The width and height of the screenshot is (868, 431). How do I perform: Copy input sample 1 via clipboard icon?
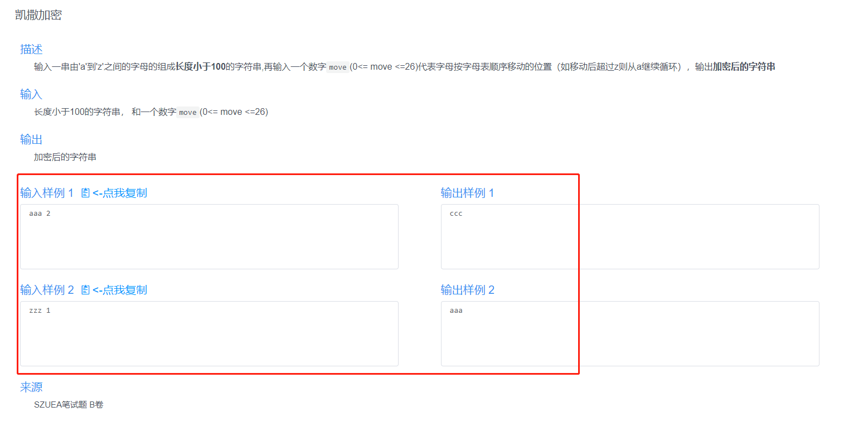click(85, 193)
